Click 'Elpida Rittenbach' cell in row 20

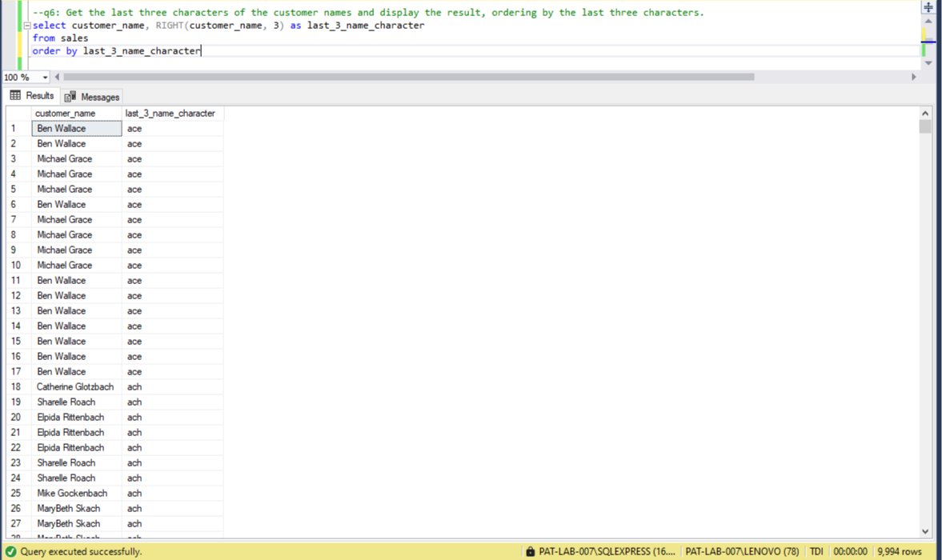[76, 417]
